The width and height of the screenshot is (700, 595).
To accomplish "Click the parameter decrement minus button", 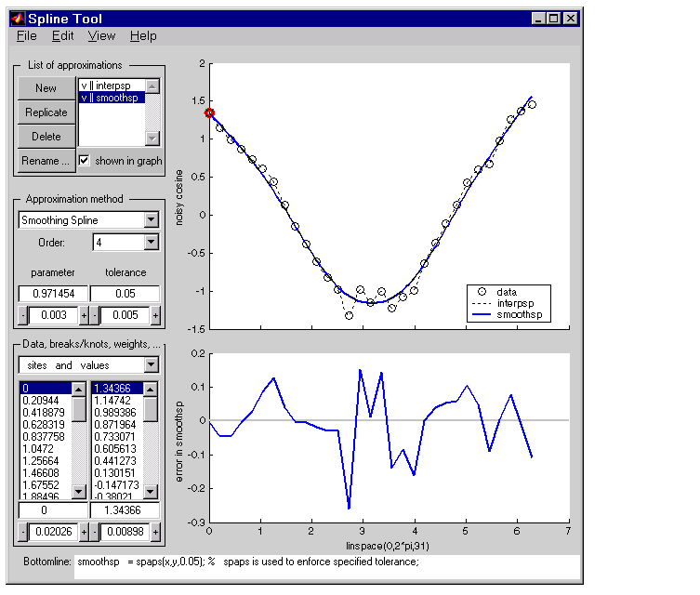I will click(23, 316).
